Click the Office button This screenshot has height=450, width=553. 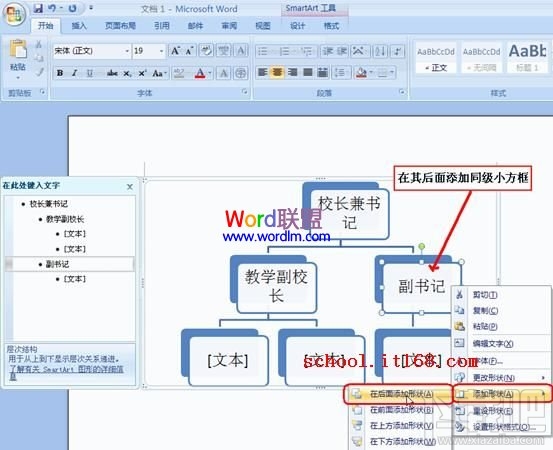click(14, 14)
